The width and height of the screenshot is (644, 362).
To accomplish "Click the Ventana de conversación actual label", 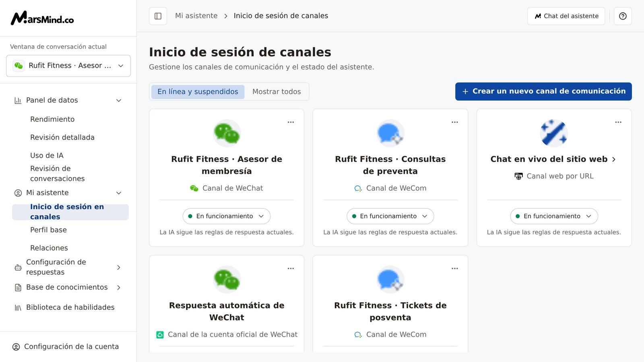I will (x=58, y=47).
